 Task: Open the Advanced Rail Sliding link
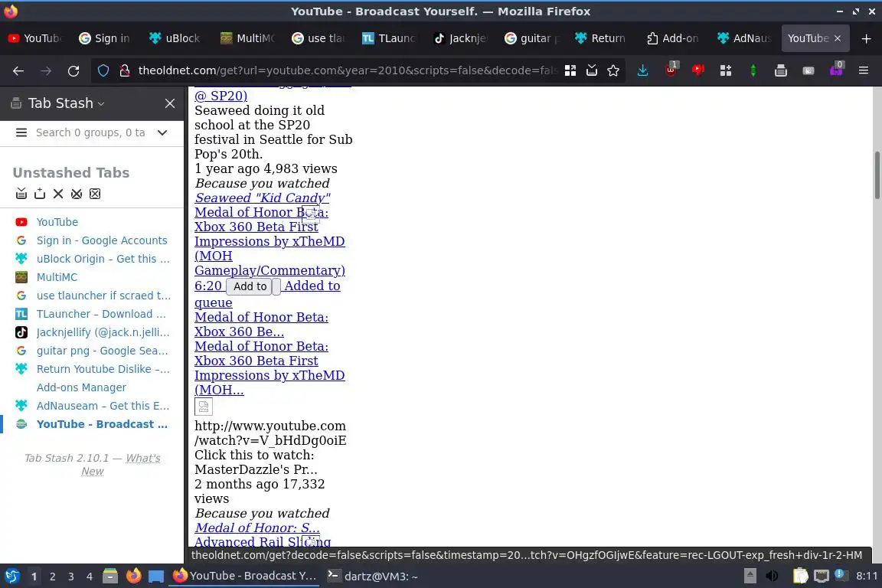click(263, 542)
